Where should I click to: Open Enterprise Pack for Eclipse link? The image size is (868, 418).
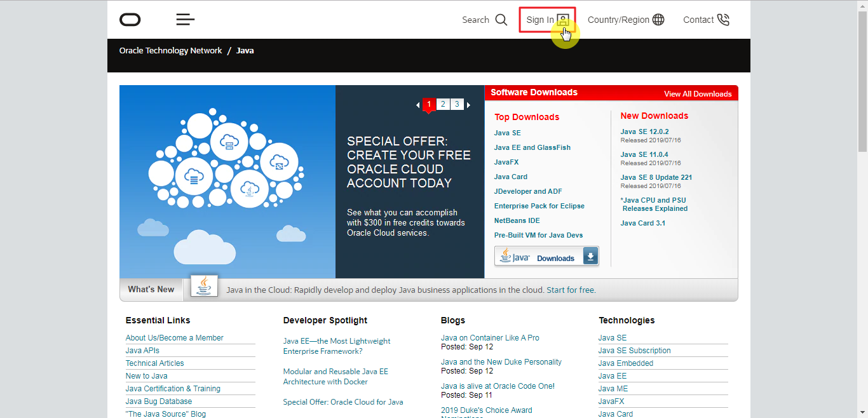pyautogui.click(x=539, y=206)
